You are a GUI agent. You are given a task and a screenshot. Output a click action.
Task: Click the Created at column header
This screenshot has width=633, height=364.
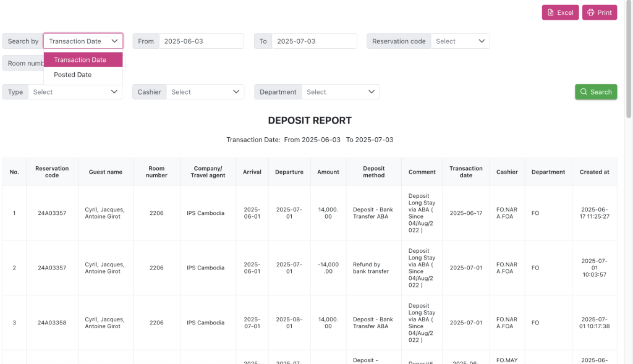click(x=594, y=172)
